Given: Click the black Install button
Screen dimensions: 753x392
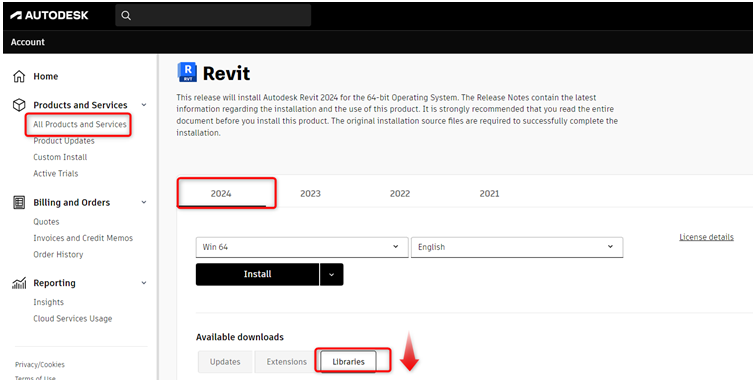Looking at the screenshot, I should (257, 274).
